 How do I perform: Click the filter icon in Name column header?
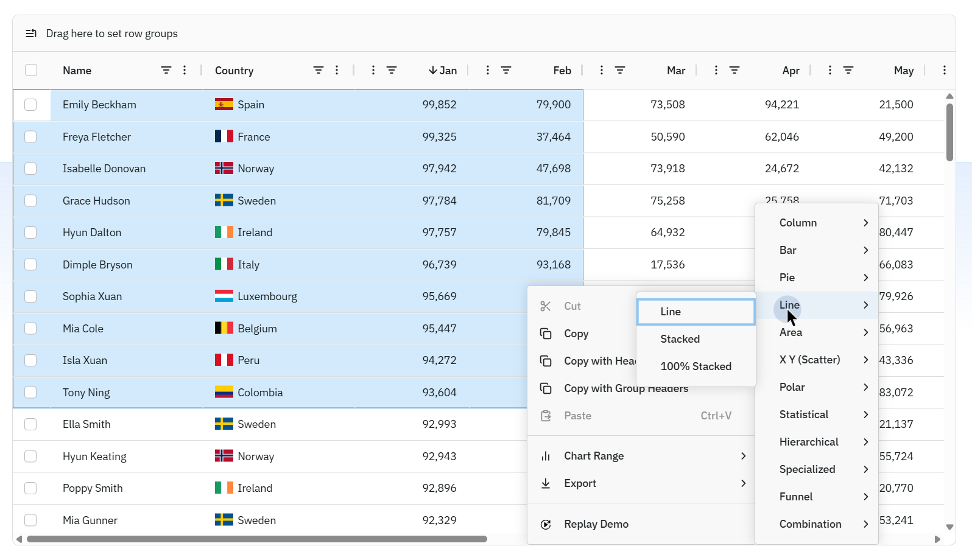166,71
